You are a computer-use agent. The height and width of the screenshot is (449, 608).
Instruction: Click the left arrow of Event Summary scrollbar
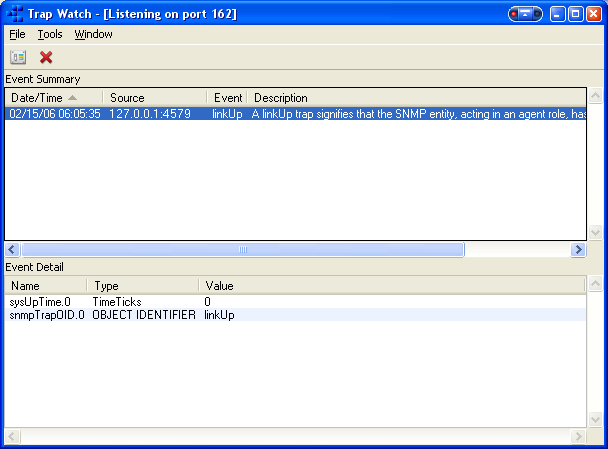click(12, 249)
